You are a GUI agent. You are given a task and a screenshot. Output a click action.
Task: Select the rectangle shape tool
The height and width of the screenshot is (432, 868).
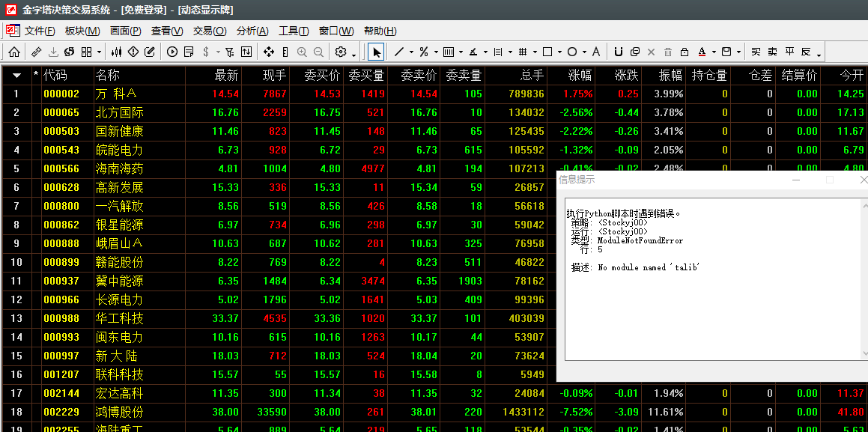[x=547, y=52]
